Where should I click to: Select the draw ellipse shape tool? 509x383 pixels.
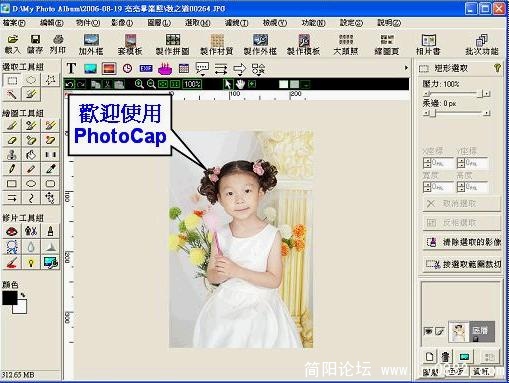point(31,184)
